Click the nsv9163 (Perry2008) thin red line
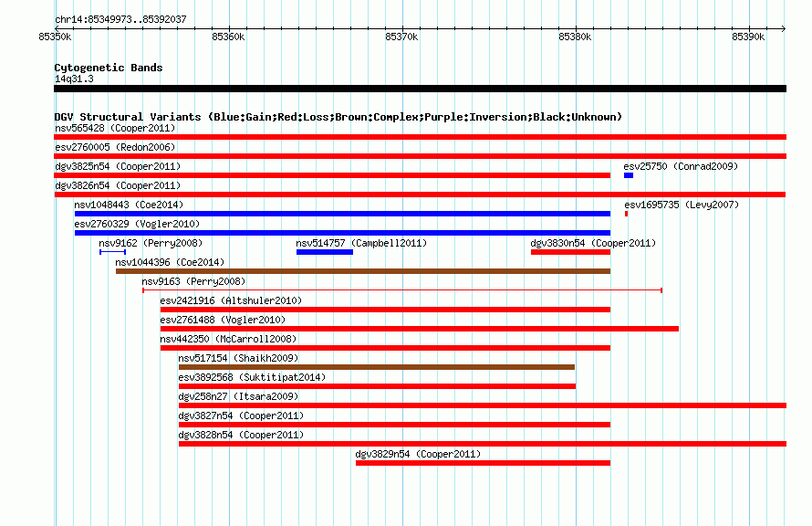 coord(402,290)
